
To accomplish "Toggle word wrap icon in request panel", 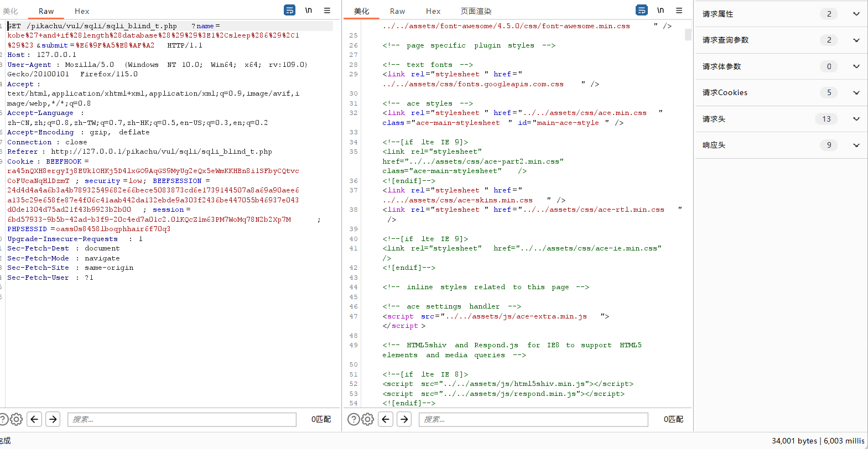I will click(x=289, y=10).
